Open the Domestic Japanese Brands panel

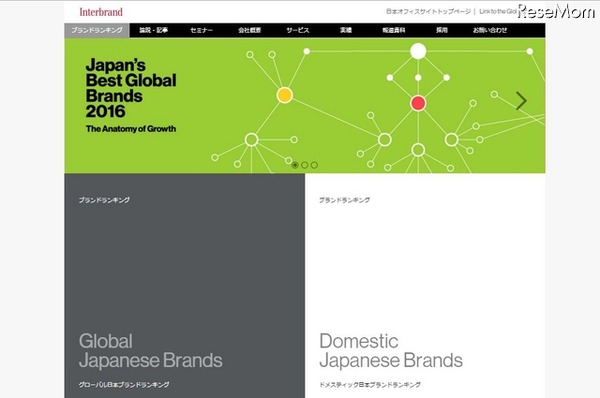point(425,285)
